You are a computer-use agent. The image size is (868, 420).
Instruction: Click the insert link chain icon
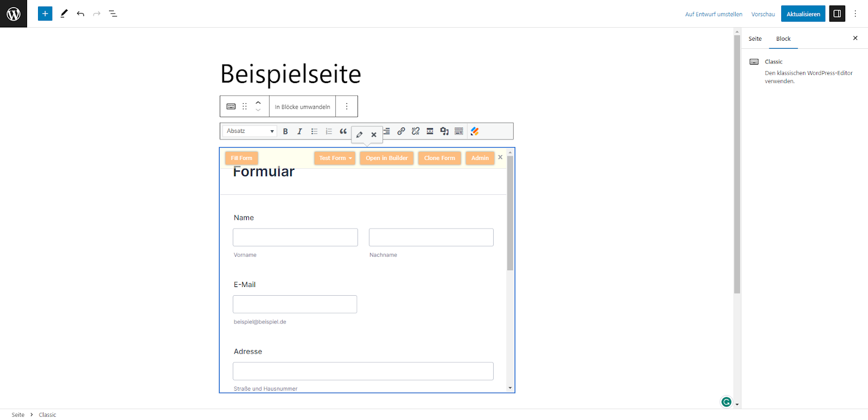coord(401,131)
